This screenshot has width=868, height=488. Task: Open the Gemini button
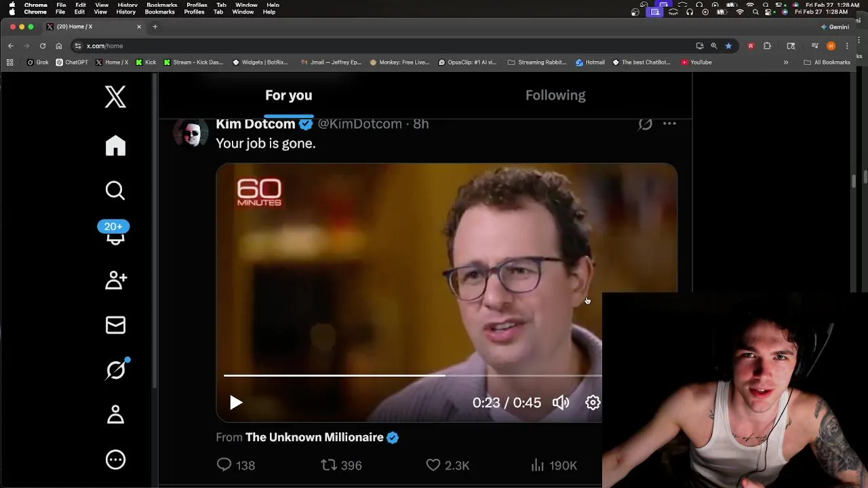835,26
